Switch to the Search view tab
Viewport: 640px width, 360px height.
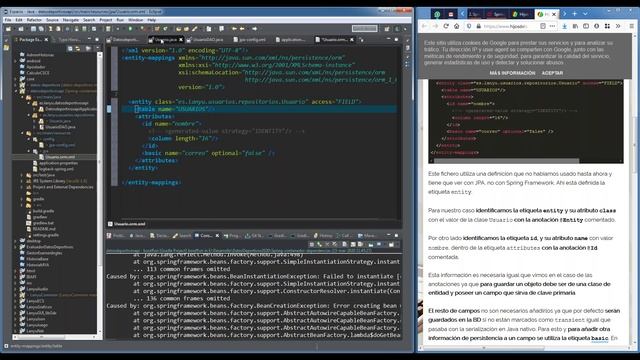pos(182,236)
